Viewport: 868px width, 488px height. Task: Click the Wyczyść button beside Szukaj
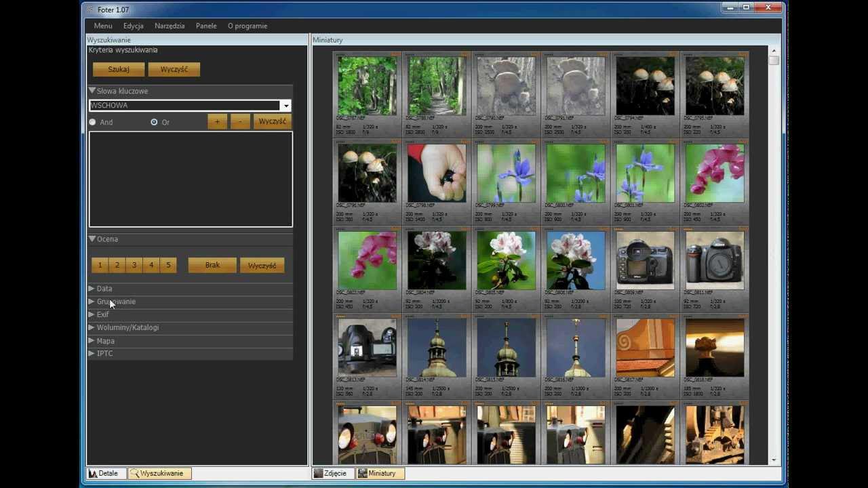pyautogui.click(x=174, y=69)
